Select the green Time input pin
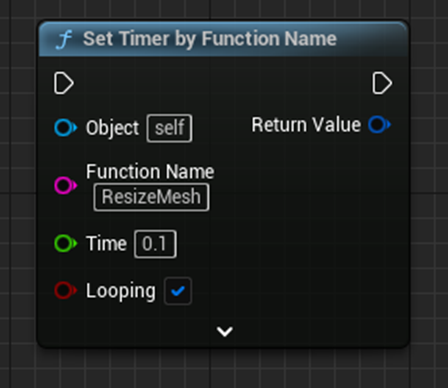This screenshot has height=388, width=448. 65,243
